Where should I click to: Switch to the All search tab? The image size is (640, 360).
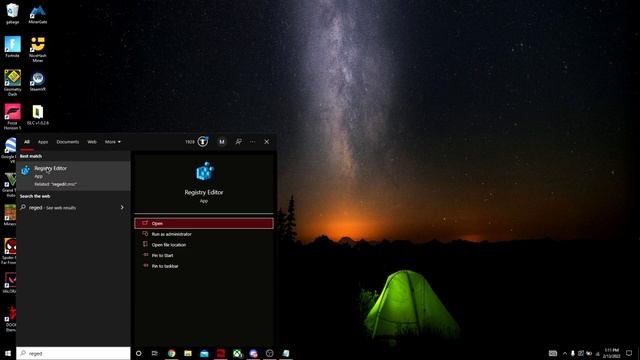27,142
